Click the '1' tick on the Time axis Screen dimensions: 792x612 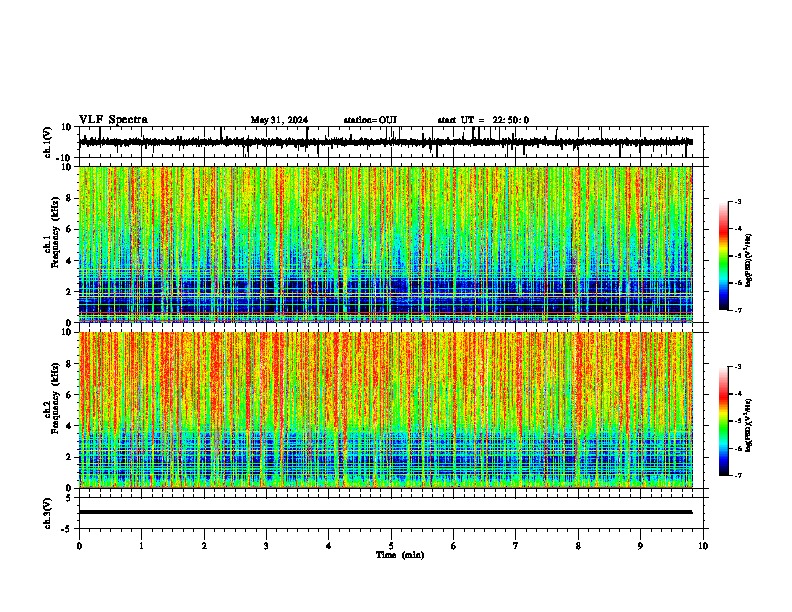(141, 546)
